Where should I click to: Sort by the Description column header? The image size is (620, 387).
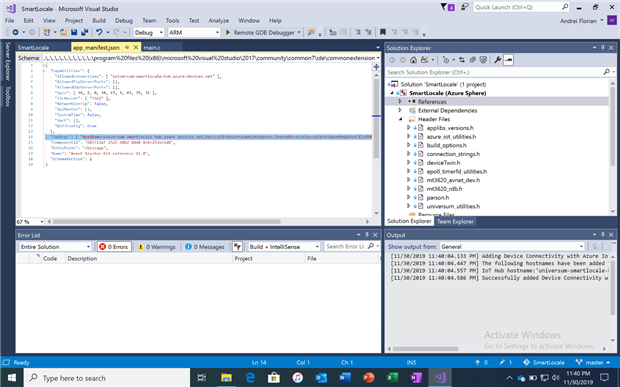coord(149,258)
